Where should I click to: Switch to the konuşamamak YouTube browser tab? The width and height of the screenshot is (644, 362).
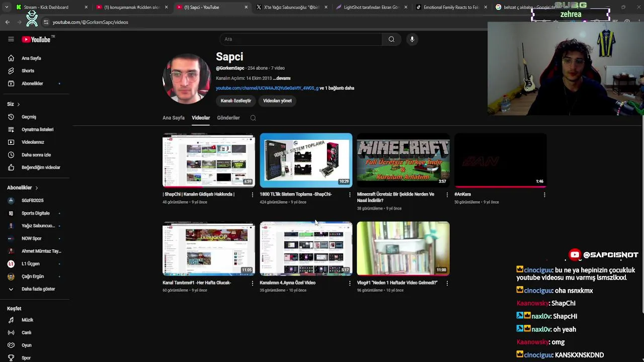[132, 7]
